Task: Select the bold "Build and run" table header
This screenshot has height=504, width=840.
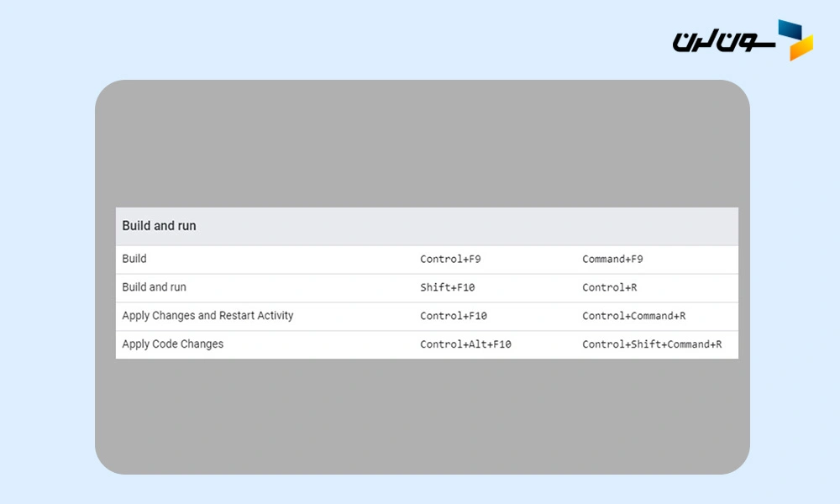Action: (x=159, y=226)
